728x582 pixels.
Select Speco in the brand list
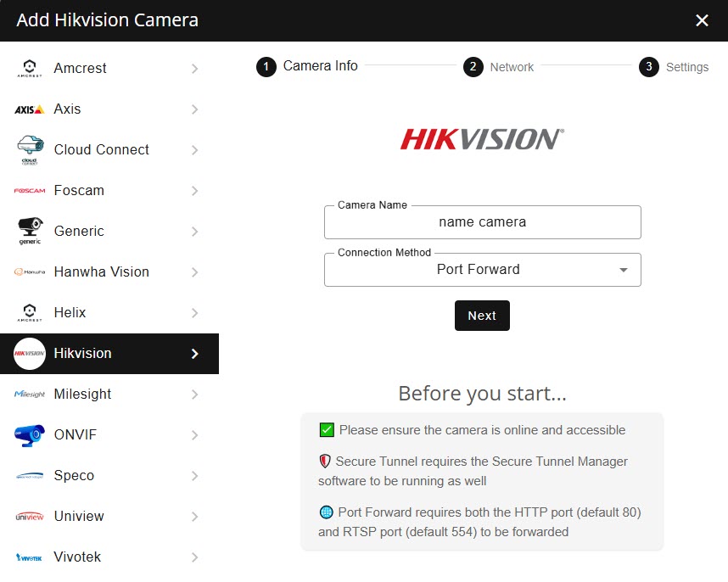pos(109,476)
